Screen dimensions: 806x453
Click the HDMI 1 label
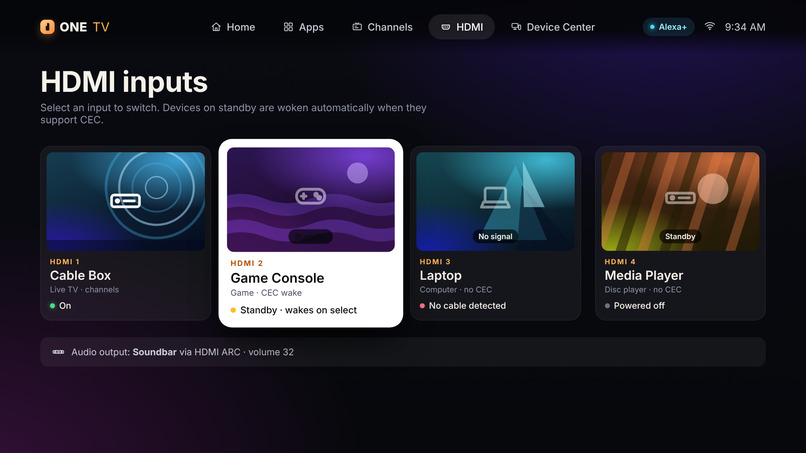(x=65, y=262)
